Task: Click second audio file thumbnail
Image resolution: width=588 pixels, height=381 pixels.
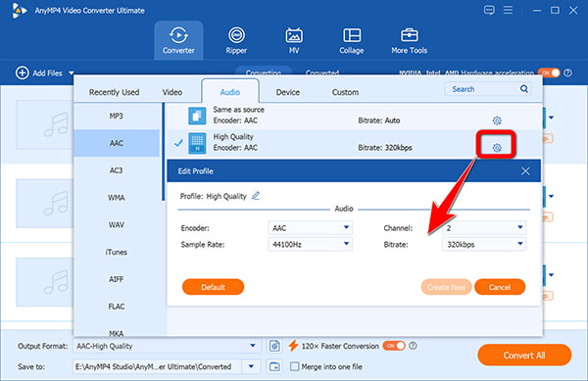Action: [x=44, y=203]
